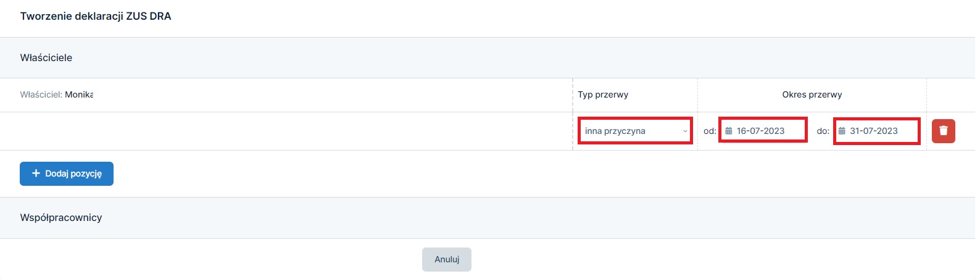Delete the break row with trash icon
This screenshot has height=279, width=980.
pyautogui.click(x=943, y=131)
